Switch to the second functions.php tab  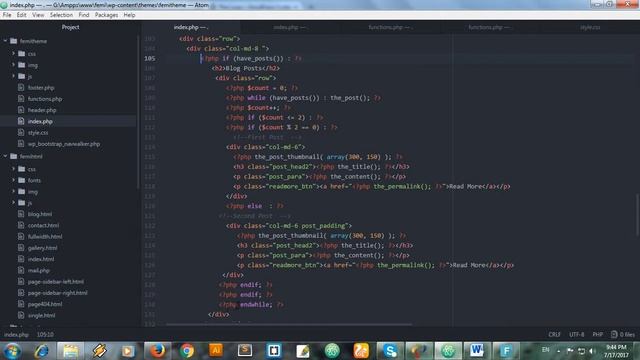(489, 27)
